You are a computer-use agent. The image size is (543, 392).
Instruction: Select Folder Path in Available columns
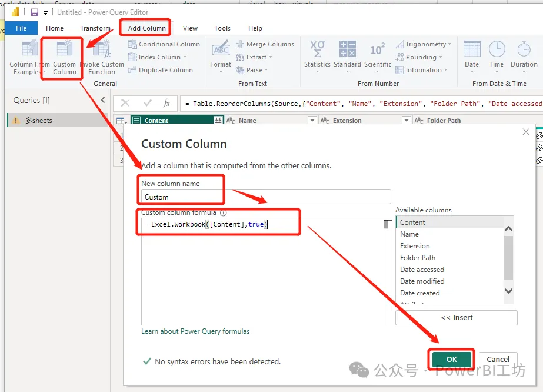(x=450, y=258)
